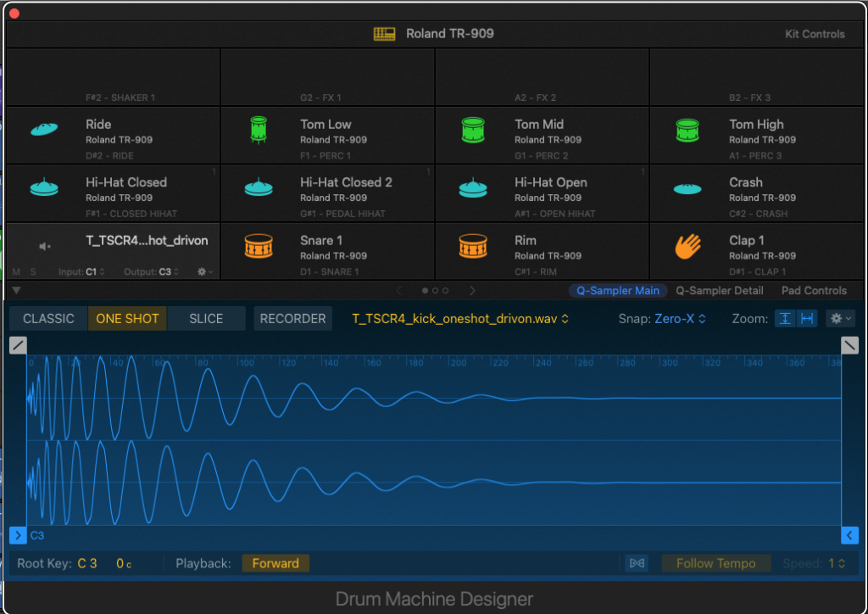The width and height of the screenshot is (868, 614).
Task: Click the speaker icon on T_TSCR4 pad
Action: (45, 246)
